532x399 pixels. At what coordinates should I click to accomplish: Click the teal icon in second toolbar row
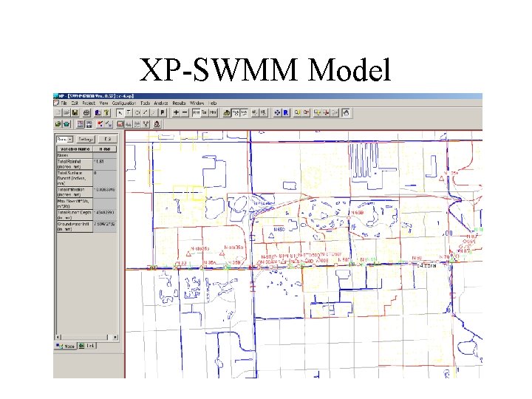point(66,124)
